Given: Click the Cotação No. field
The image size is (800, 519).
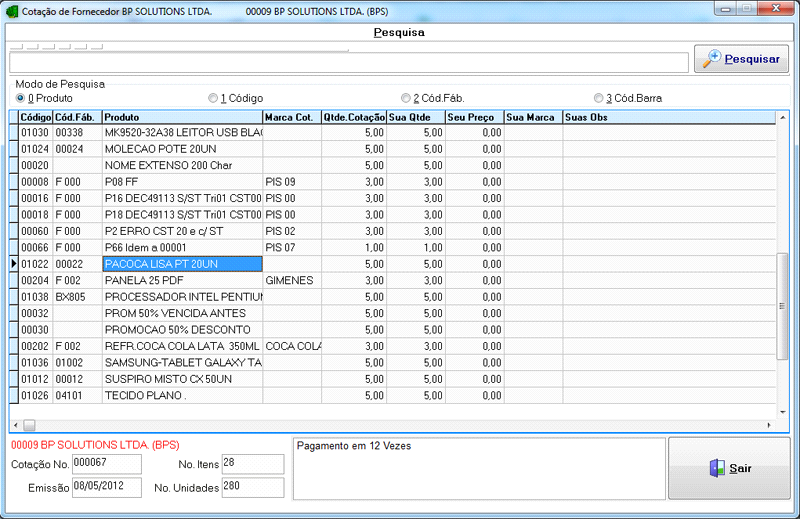Looking at the screenshot, I should pos(107,464).
